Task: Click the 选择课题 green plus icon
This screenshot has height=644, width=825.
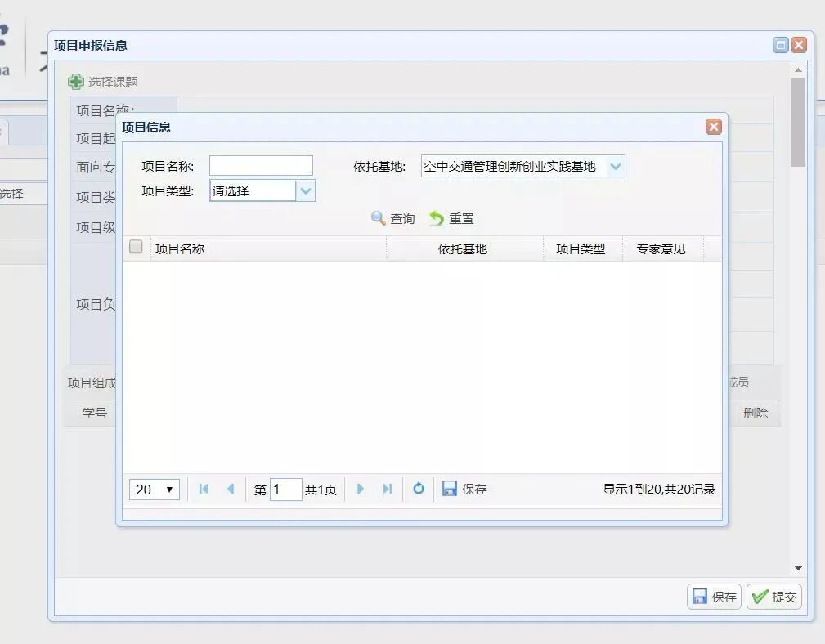Action: [x=76, y=81]
